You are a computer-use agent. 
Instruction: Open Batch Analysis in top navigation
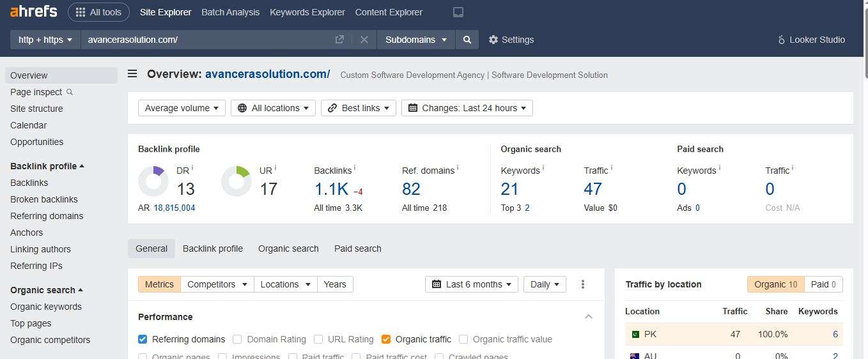pyautogui.click(x=231, y=12)
